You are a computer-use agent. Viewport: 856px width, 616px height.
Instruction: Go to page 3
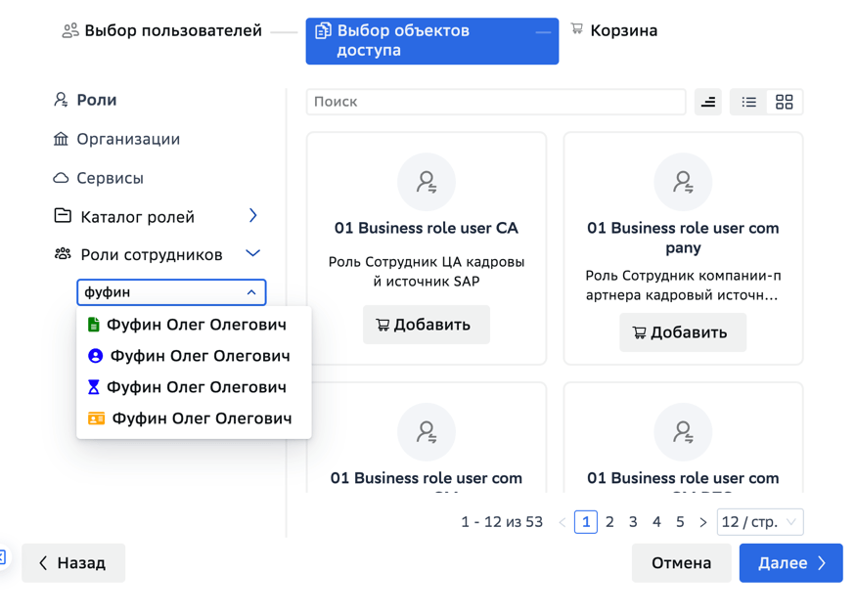click(633, 522)
